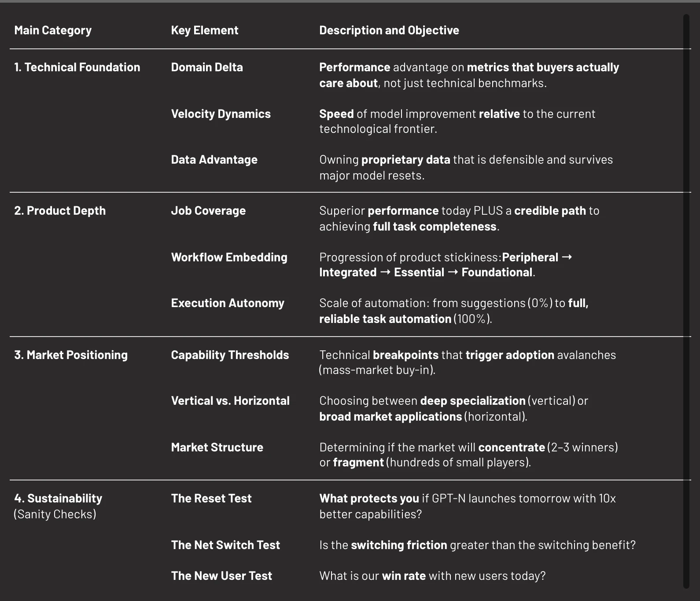
Task: Click the "Data Advantage" key element
Action: click(214, 160)
